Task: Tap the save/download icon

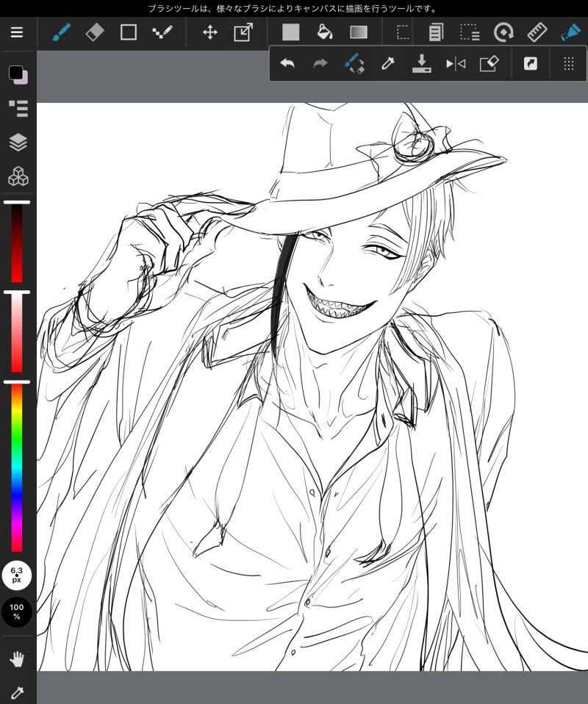Action: tap(421, 64)
